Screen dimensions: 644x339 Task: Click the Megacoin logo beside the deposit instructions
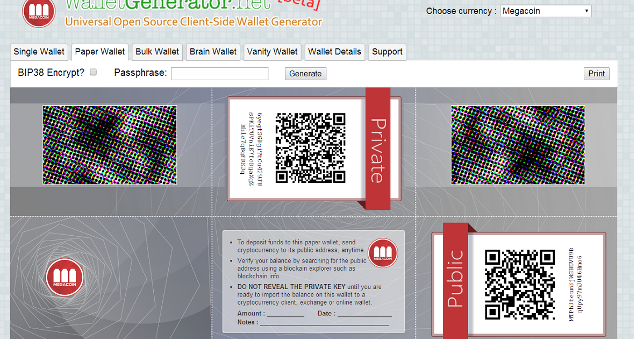click(383, 253)
